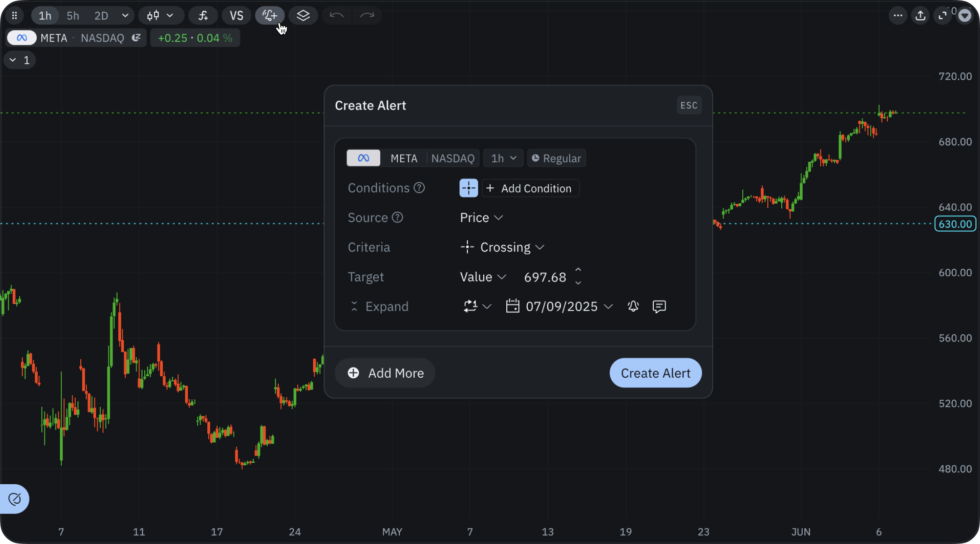
Task: Open the VS compare symbol tool
Action: 236,15
